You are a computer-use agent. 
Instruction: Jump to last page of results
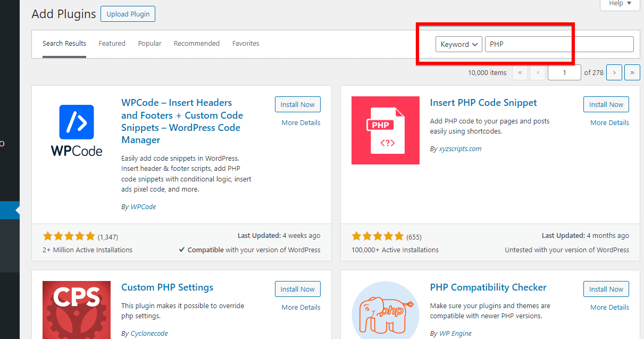pyautogui.click(x=632, y=73)
